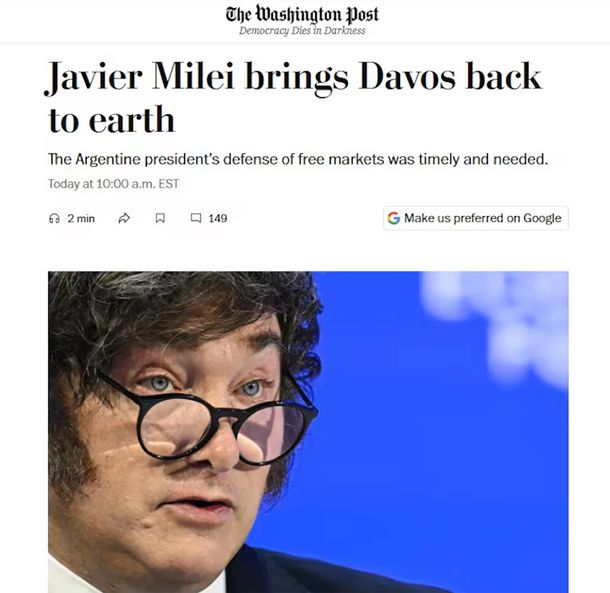Image resolution: width=610 pixels, height=593 pixels.
Task: Open the article's lead photo
Action: tap(308, 432)
